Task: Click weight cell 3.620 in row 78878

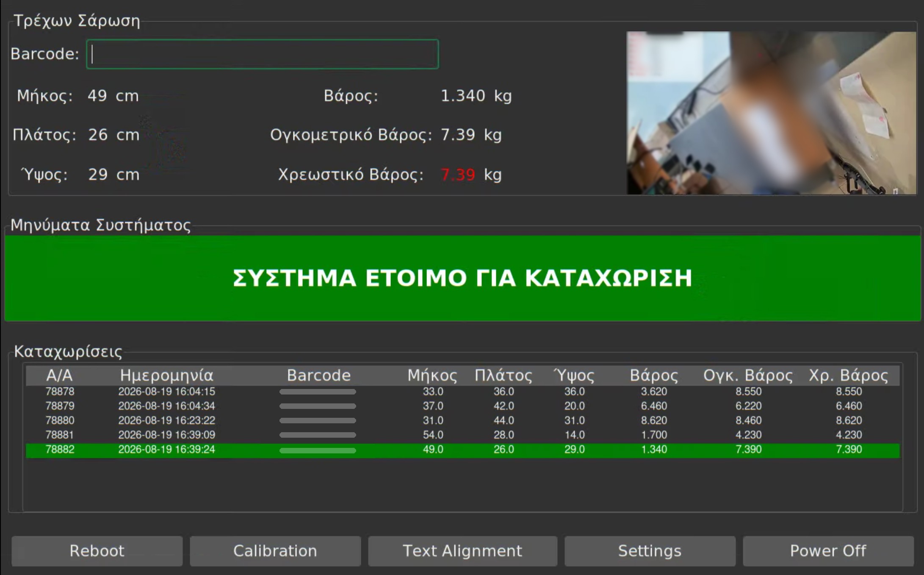Action: (654, 392)
